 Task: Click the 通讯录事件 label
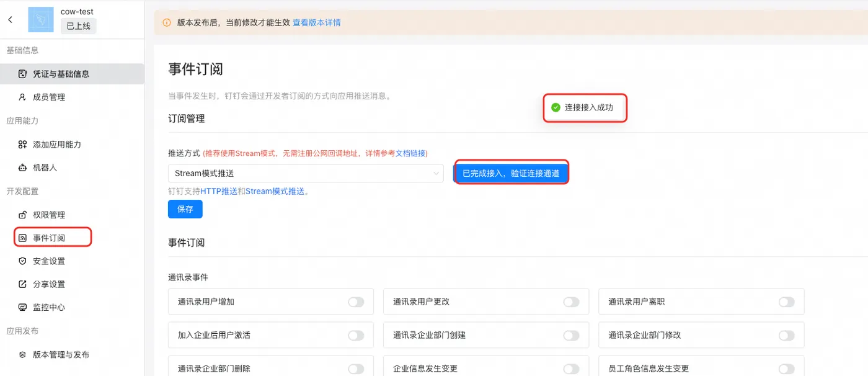click(188, 277)
